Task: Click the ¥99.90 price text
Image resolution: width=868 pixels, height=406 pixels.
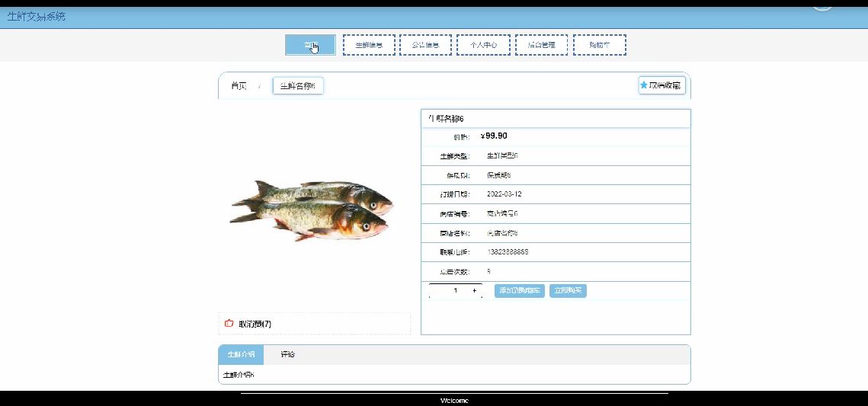Action: tap(494, 136)
